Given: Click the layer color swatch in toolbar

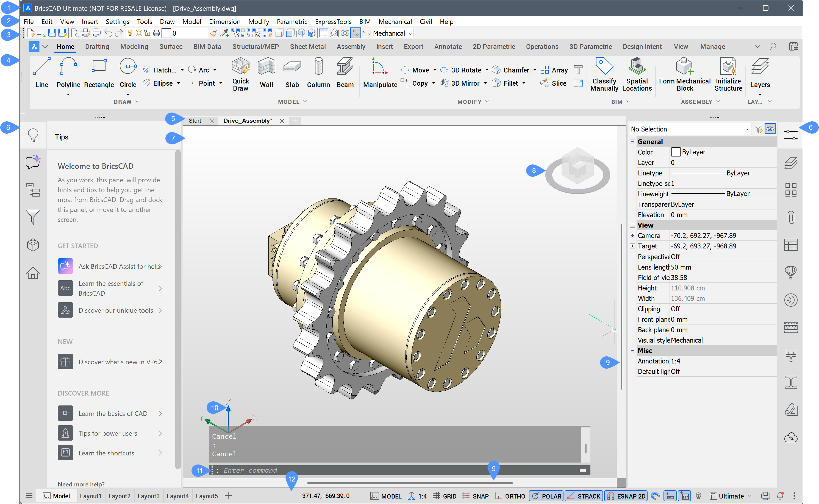Looking at the screenshot, I should (x=166, y=33).
